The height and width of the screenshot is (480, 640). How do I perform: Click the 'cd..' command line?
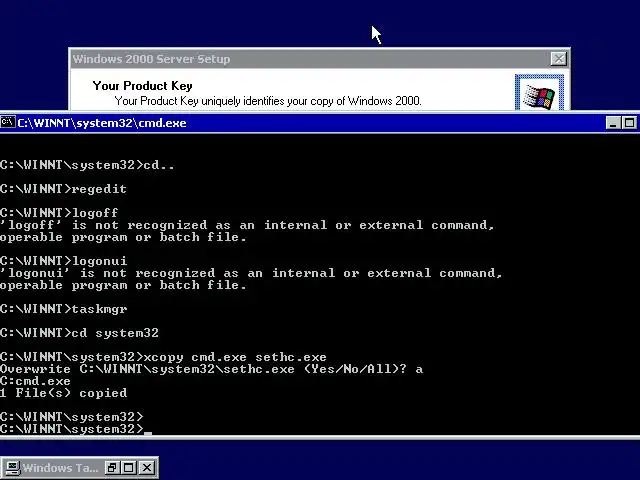[87, 165]
